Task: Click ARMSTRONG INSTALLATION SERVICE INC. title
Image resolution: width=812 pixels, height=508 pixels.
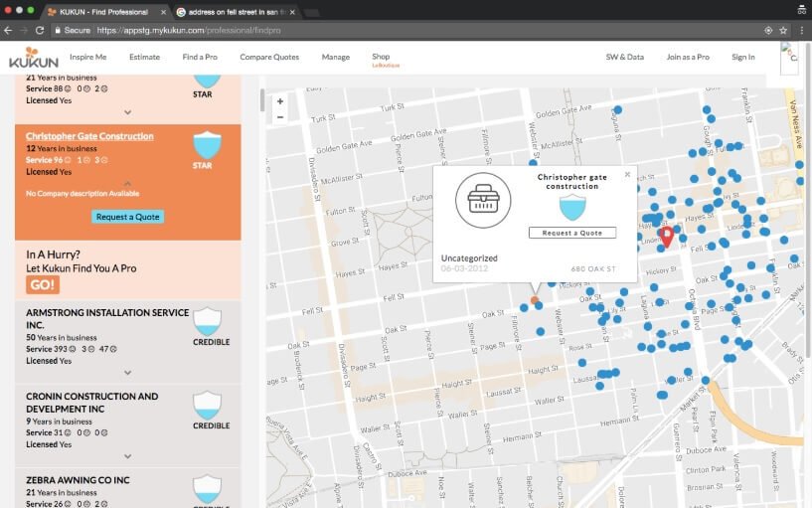Action: click(x=107, y=319)
